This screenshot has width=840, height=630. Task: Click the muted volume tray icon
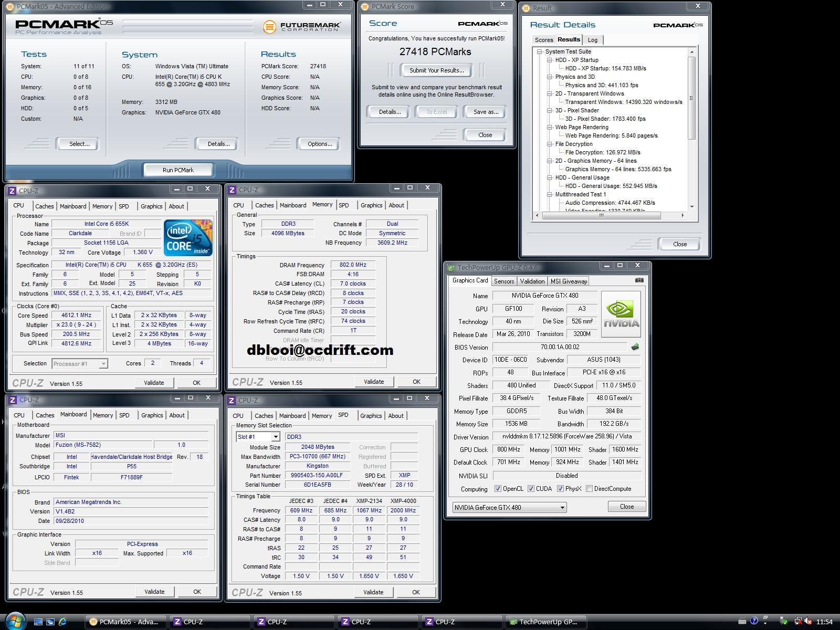click(x=807, y=622)
